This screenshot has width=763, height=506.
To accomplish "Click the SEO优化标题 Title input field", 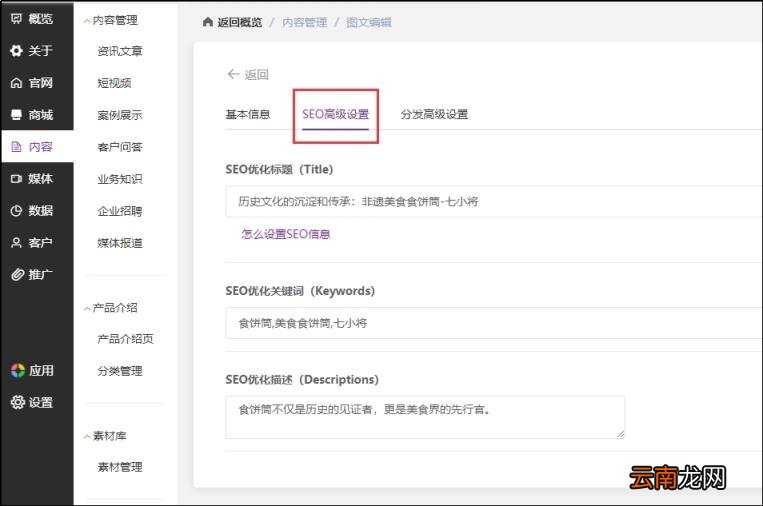I will (493, 201).
